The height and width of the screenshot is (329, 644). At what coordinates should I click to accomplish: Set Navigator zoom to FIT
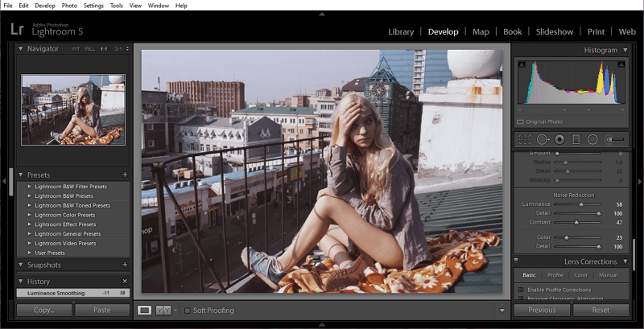76,49
